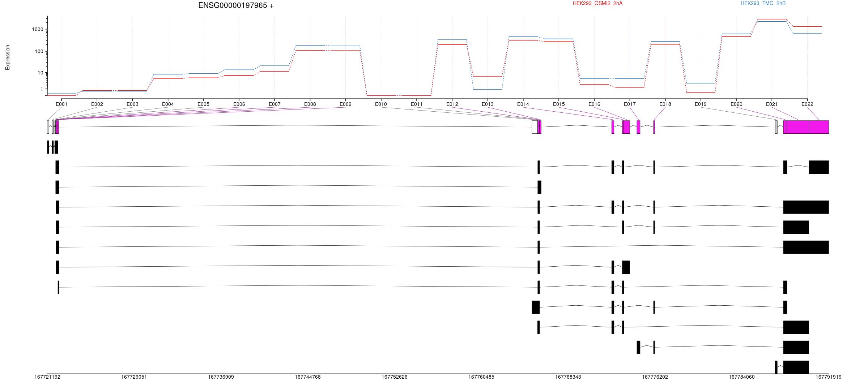
Task: Click exon label E015
Action: [x=559, y=104]
